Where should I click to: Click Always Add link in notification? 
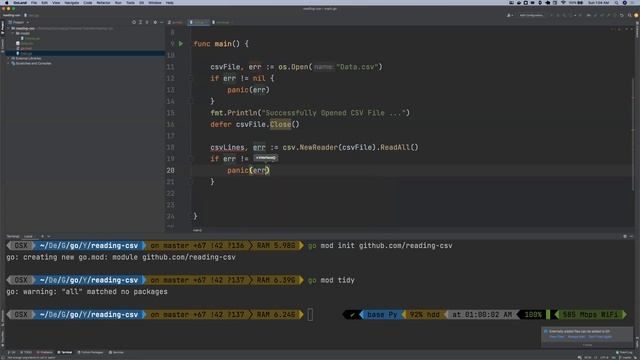576,337
